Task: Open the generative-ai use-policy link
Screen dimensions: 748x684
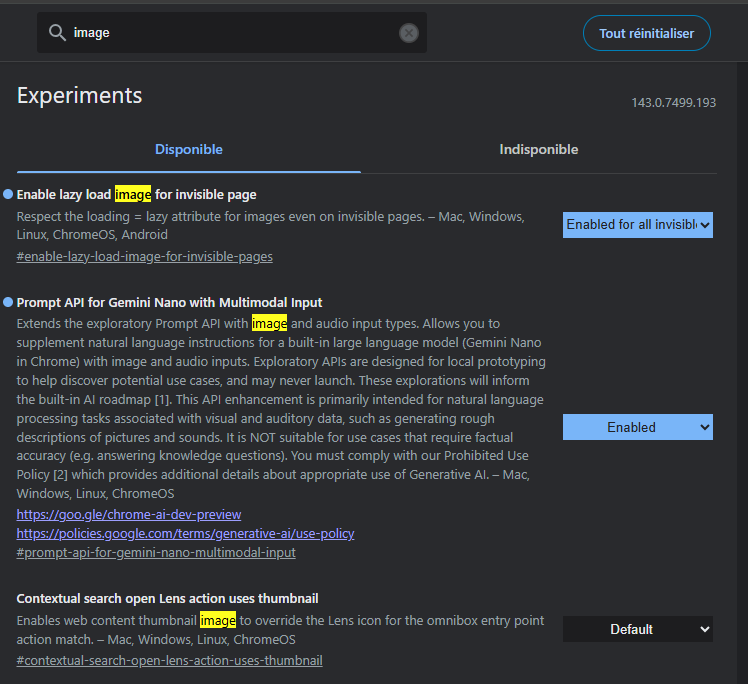Action: (x=186, y=533)
